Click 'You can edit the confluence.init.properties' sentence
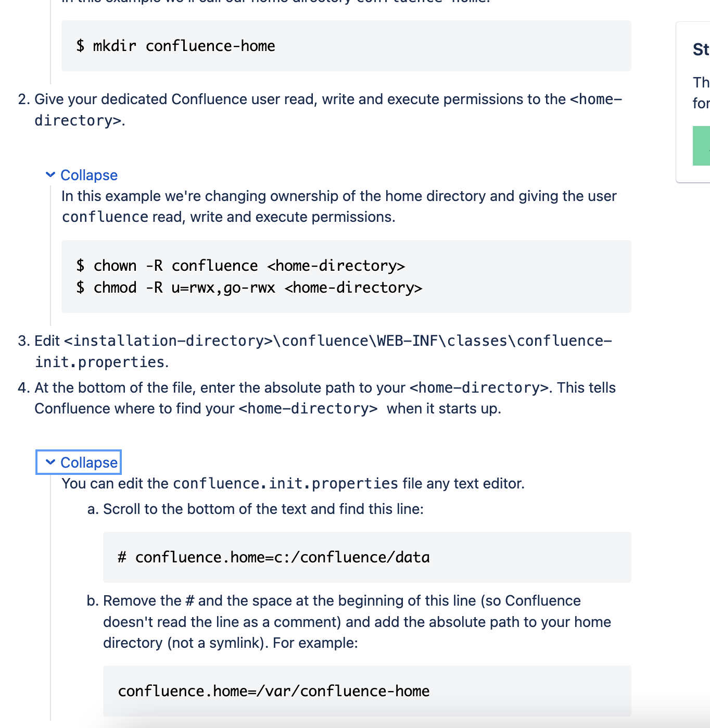The image size is (710, 728). click(293, 483)
